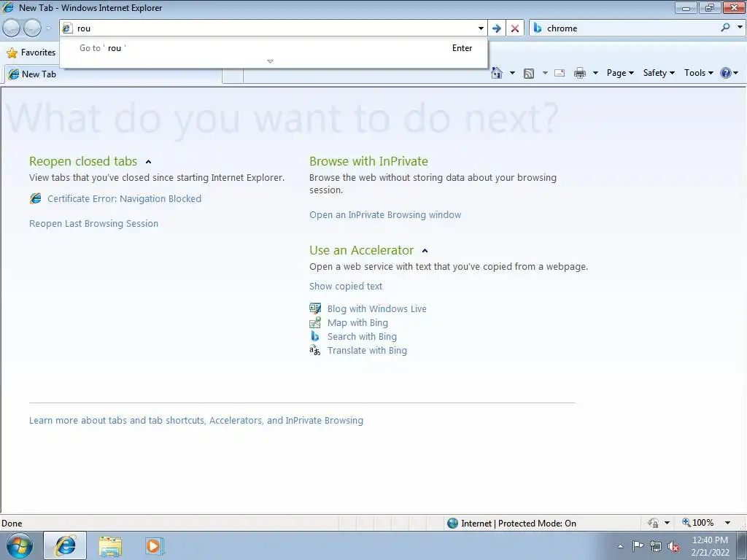
Task: Open Learn more about tabs and shortcuts link
Action: tap(196, 421)
